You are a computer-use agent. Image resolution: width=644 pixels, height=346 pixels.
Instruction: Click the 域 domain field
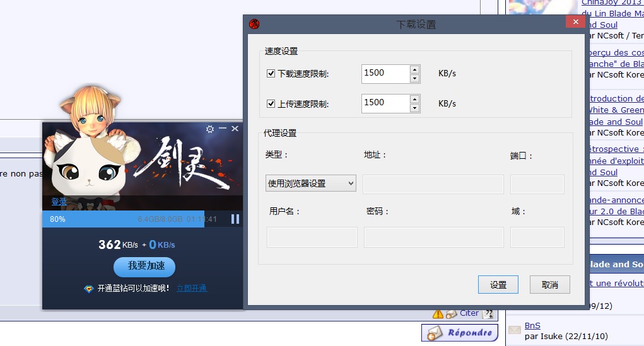[537, 237]
